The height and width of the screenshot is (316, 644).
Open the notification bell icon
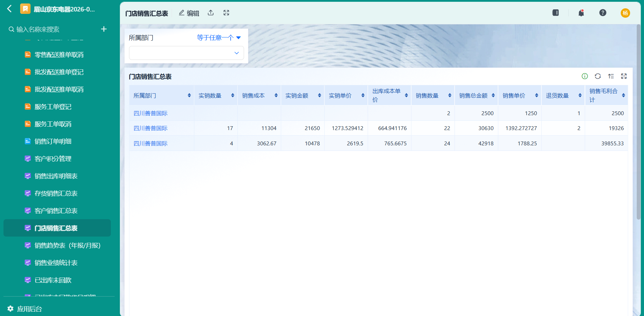point(581,13)
